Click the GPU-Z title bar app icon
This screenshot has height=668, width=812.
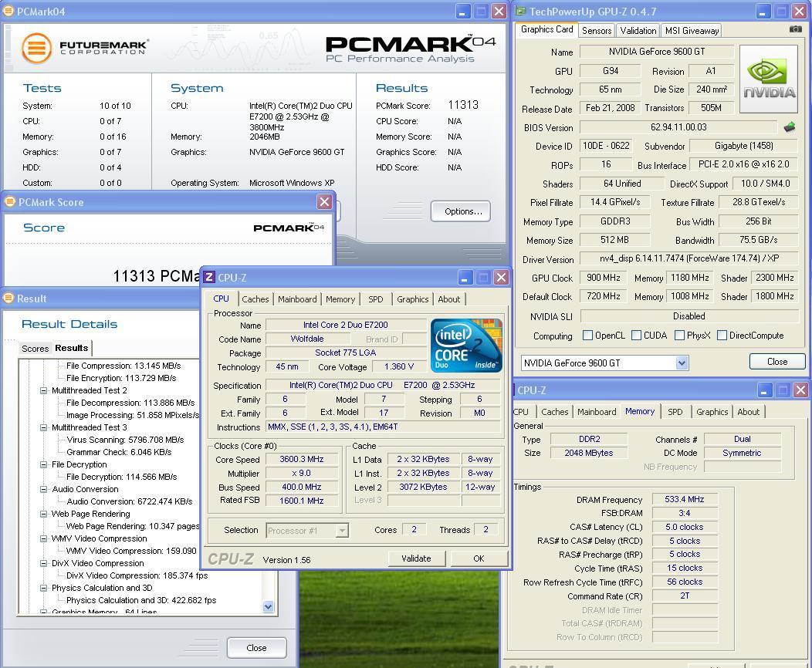coord(520,12)
